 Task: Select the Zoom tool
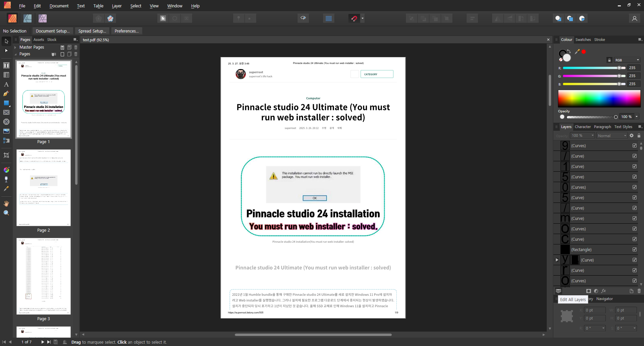(x=6, y=213)
